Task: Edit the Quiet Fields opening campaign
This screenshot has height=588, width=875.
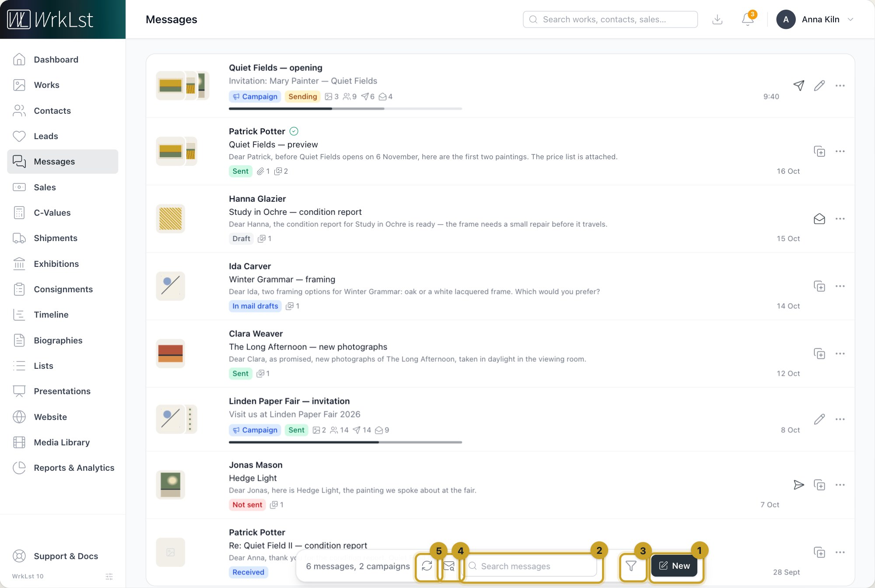Action: tap(819, 86)
